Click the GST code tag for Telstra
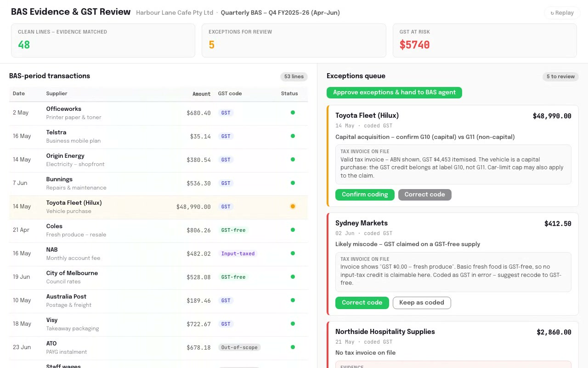 [x=226, y=136]
